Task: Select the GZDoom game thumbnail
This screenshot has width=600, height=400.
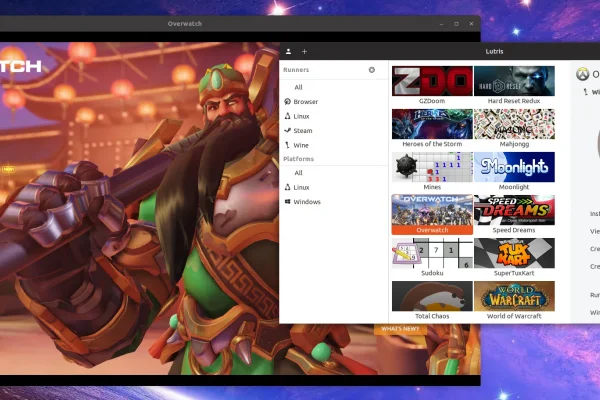Action: pos(432,81)
